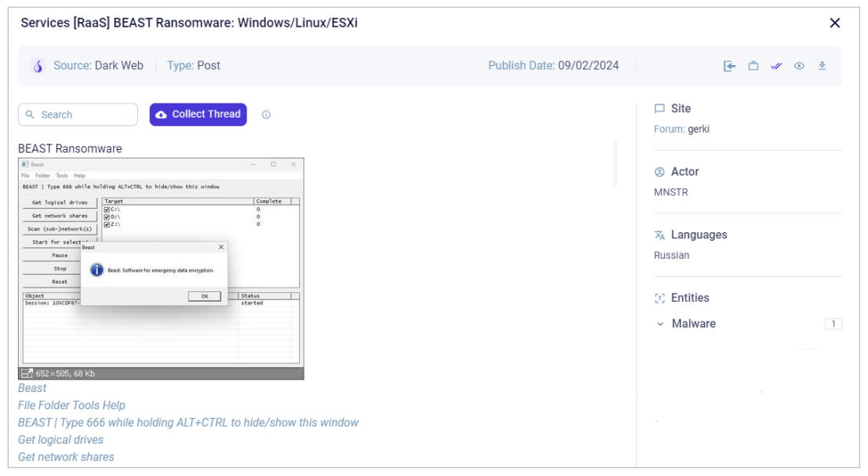Click the Malware count badge showing 1
Image resolution: width=868 pixels, height=476 pixels.
[833, 324]
